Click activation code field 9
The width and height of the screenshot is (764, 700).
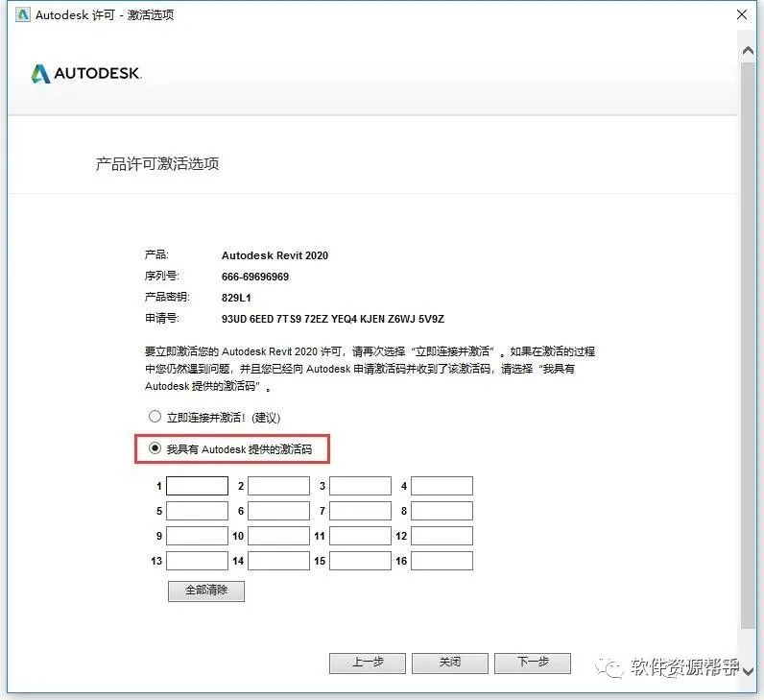(x=197, y=536)
